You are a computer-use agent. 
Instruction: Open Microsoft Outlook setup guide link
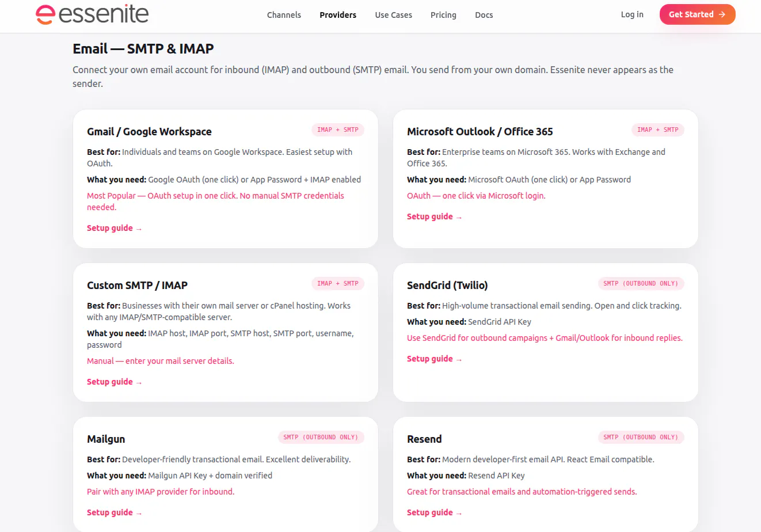pos(434,216)
